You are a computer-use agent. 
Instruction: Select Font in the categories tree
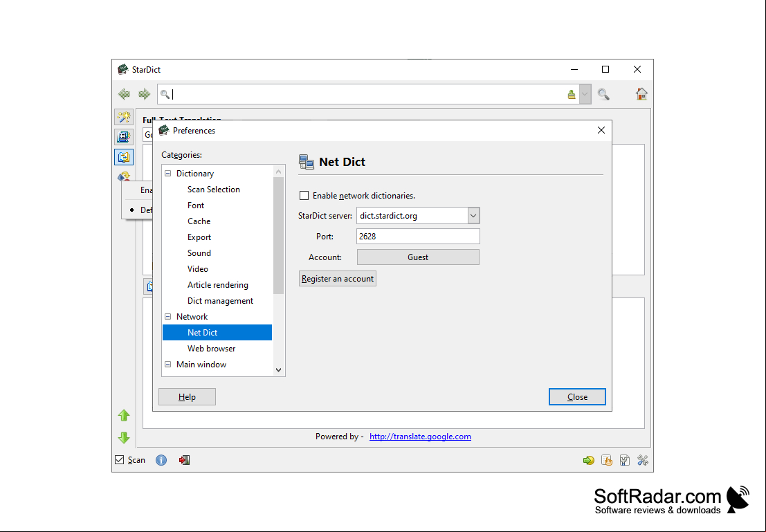click(196, 205)
